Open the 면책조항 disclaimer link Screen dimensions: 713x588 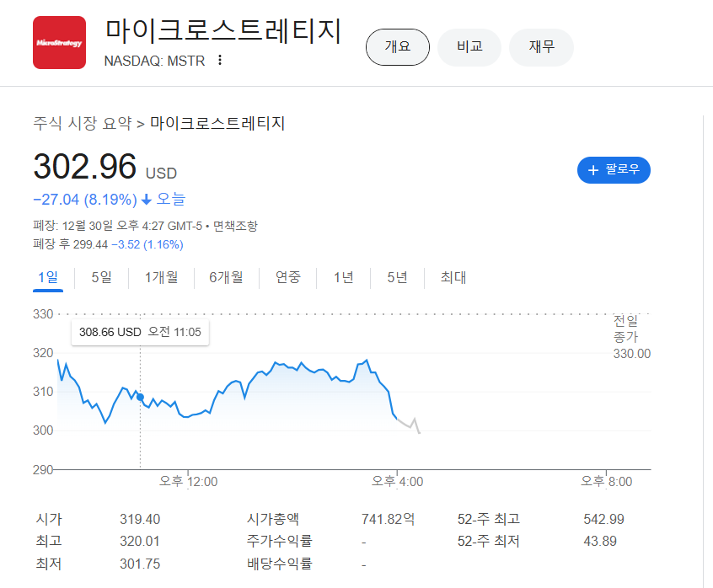(x=235, y=226)
